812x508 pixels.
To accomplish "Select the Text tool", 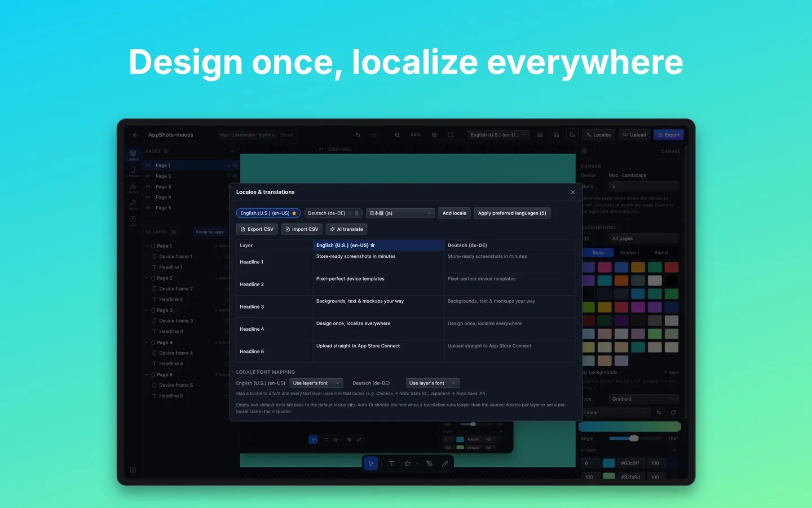I will point(392,463).
